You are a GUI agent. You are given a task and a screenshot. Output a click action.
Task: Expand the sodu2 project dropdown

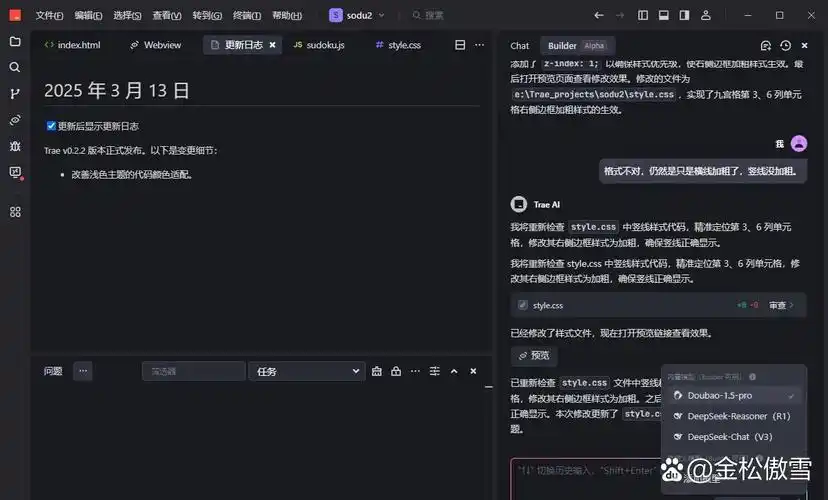(357, 15)
